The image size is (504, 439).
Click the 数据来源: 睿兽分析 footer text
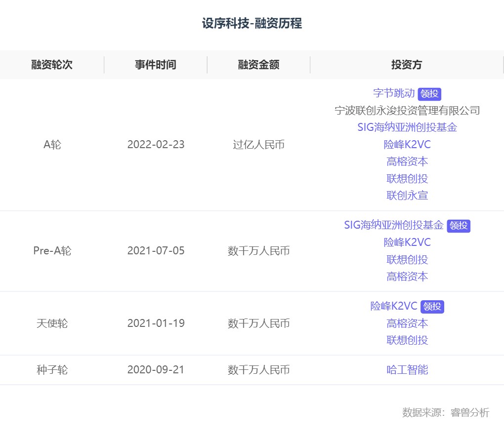(446, 412)
